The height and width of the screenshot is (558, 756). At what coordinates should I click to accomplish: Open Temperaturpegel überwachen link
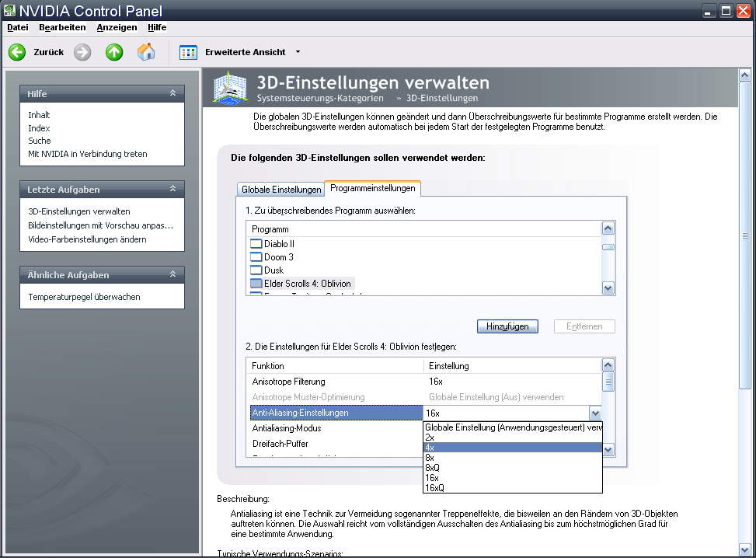(85, 297)
